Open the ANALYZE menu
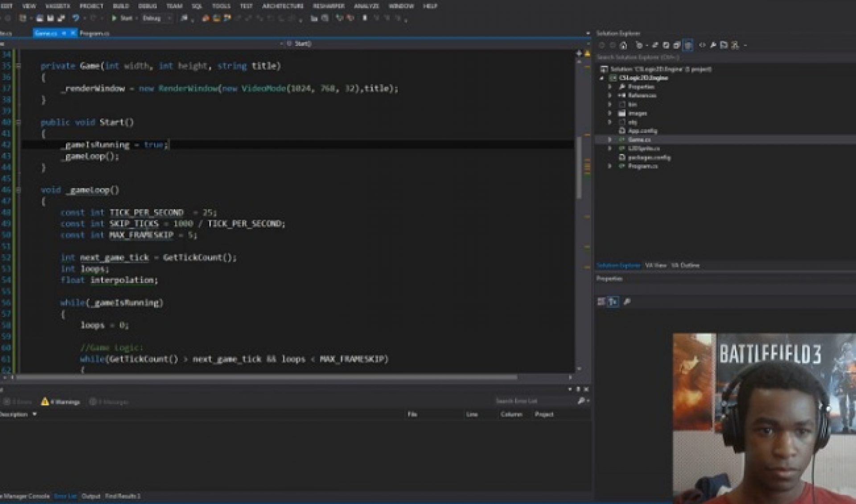This screenshot has height=504, width=856. click(x=366, y=6)
